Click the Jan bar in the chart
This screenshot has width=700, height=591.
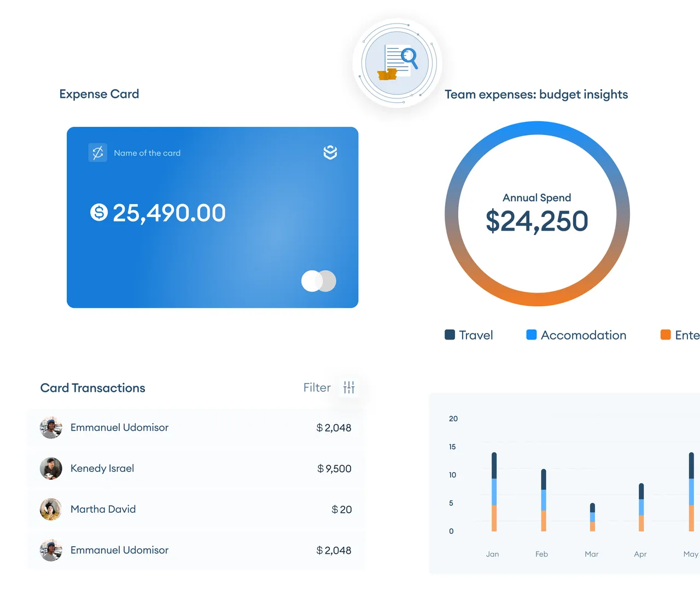click(x=494, y=492)
